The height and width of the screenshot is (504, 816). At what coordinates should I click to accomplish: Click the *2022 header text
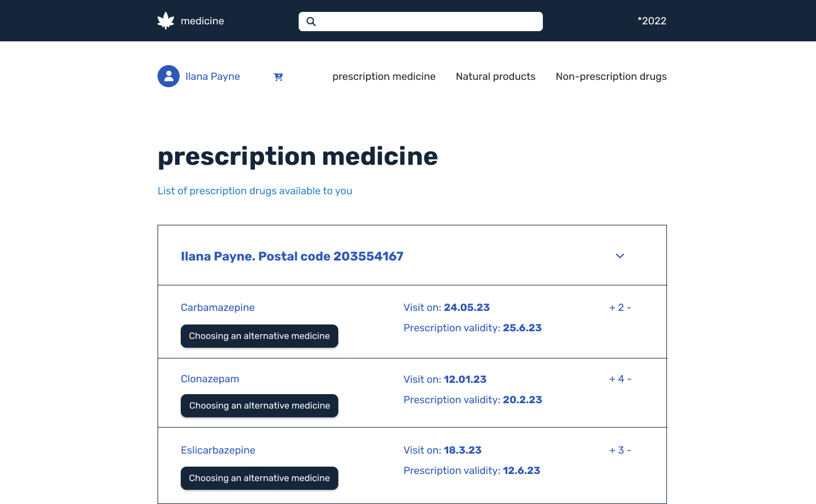pyautogui.click(x=652, y=21)
